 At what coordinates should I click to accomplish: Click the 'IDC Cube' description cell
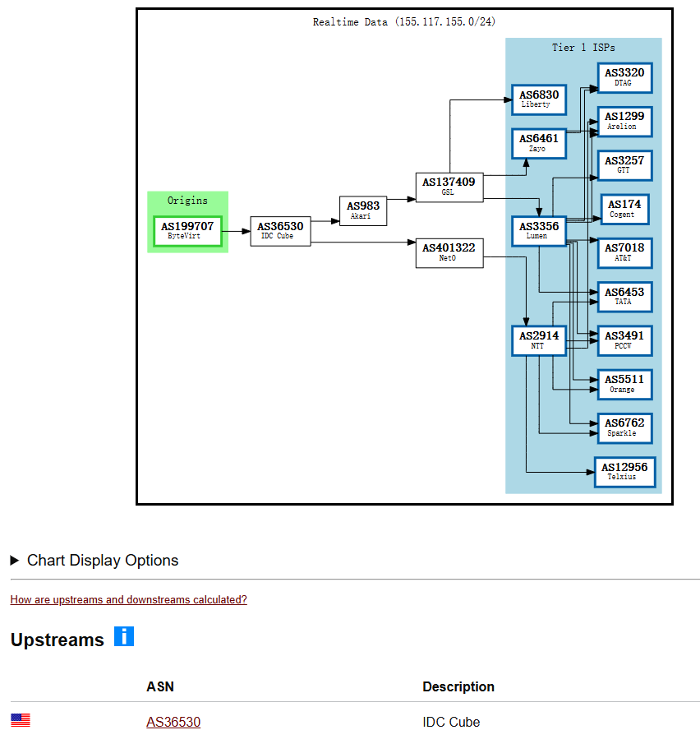click(x=451, y=722)
